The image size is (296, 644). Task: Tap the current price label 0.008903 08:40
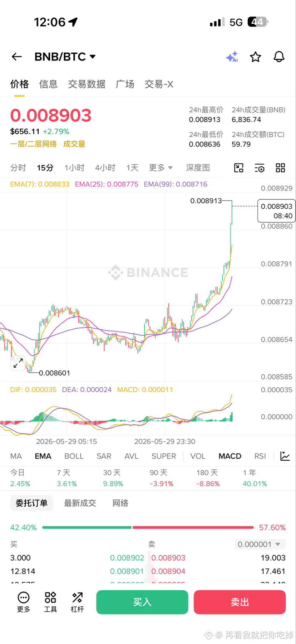coord(277,211)
